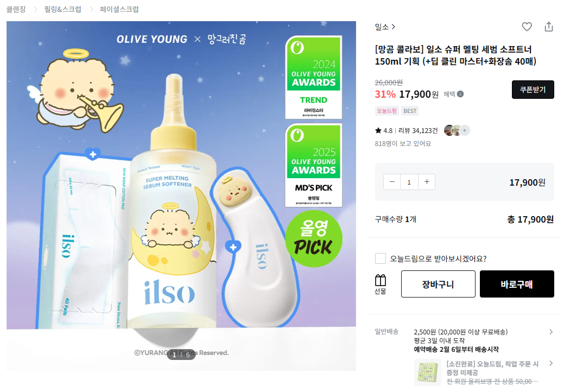Go to 필링&스크럽 breadcrumb category
Viewport: 583px width, 392px height.
pos(63,9)
